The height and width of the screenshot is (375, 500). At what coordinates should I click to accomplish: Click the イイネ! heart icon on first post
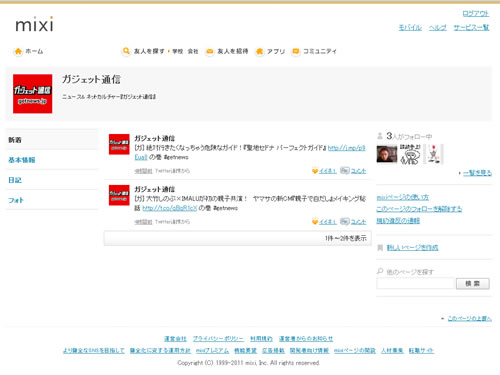(x=315, y=171)
